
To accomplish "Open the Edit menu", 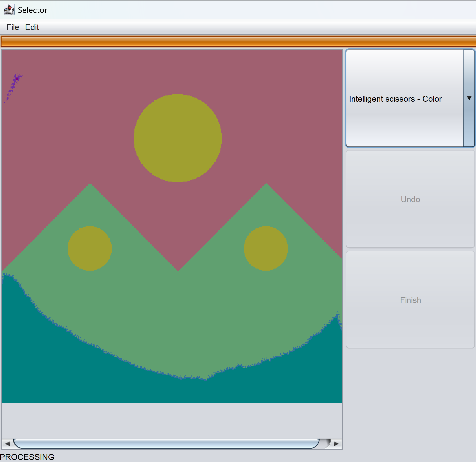I will (32, 27).
